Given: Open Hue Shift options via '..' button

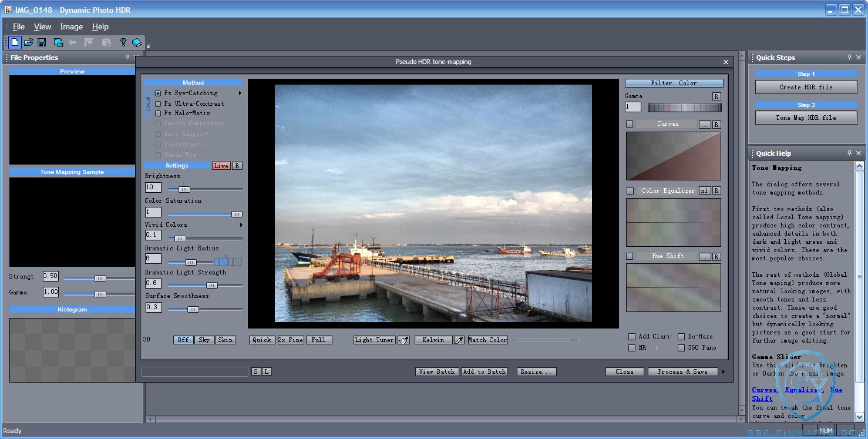Looking at the screenshot, I should (705, 257).
